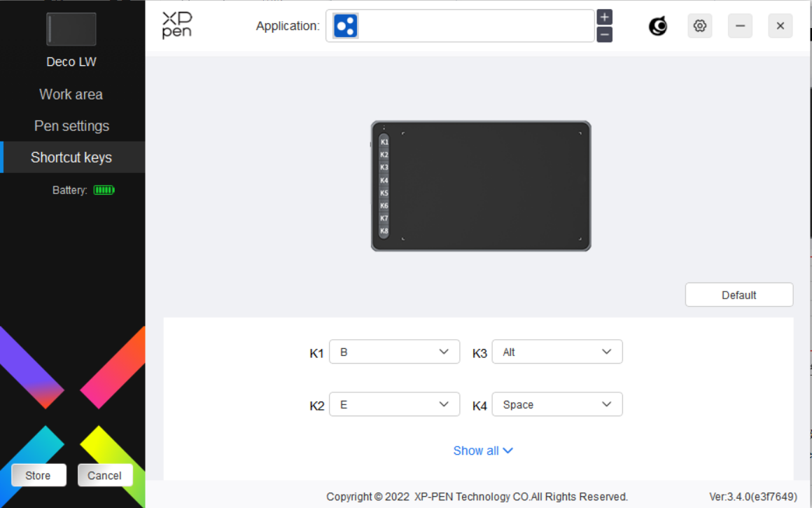Click the Deco LW tablet device icon
The height and width of the screenshot is (508, 812).
71,29
